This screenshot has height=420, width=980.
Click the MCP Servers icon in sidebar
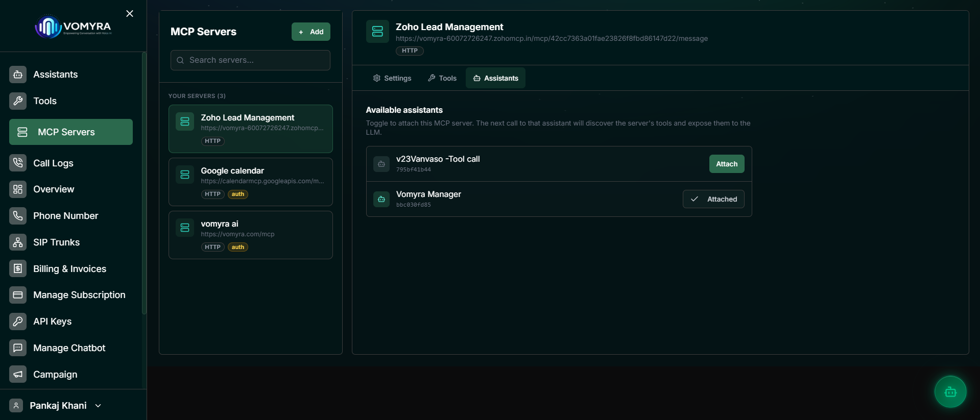22,132
